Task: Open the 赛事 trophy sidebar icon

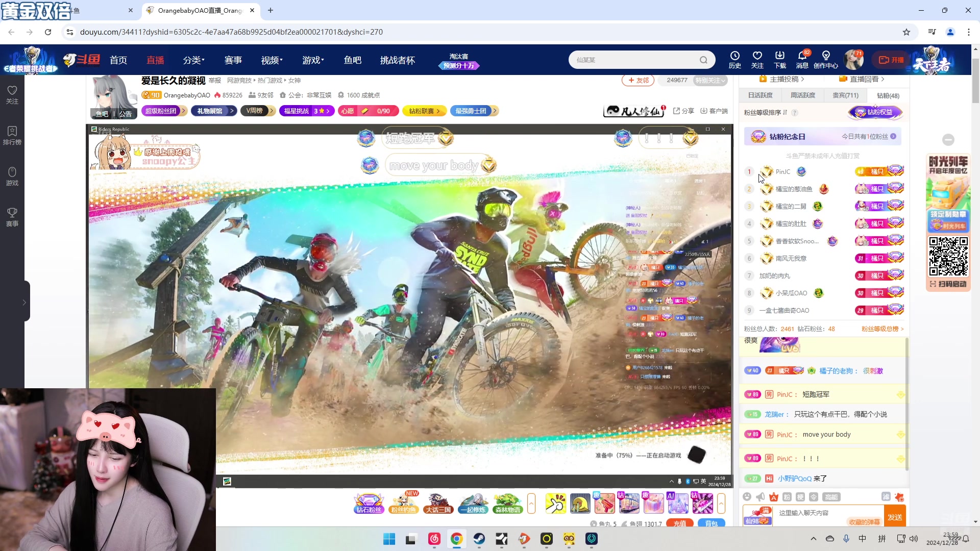Action: [12, 217]
